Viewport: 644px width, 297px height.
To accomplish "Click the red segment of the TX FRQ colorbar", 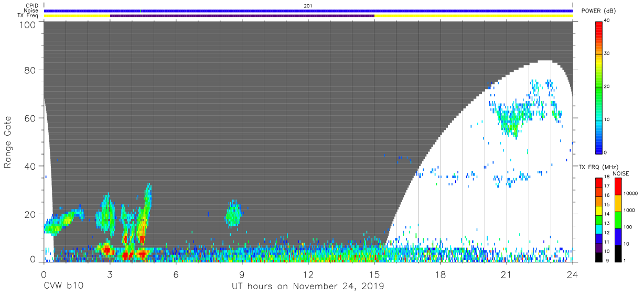I will pos(599,183).
